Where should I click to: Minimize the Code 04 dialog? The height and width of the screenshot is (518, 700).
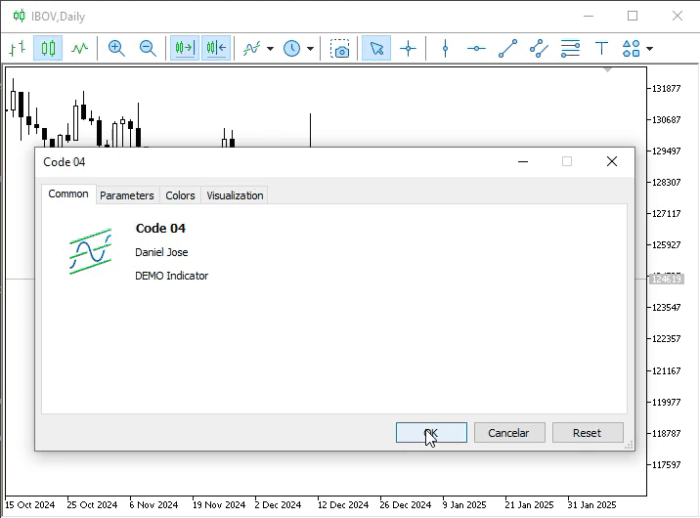tap(523, 161)
